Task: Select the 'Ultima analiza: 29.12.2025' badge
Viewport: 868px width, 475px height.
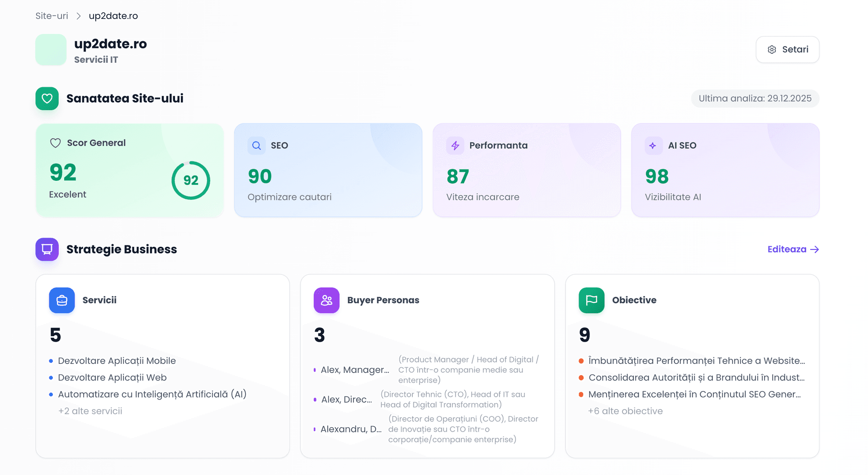Action: (x=755, y=98)
